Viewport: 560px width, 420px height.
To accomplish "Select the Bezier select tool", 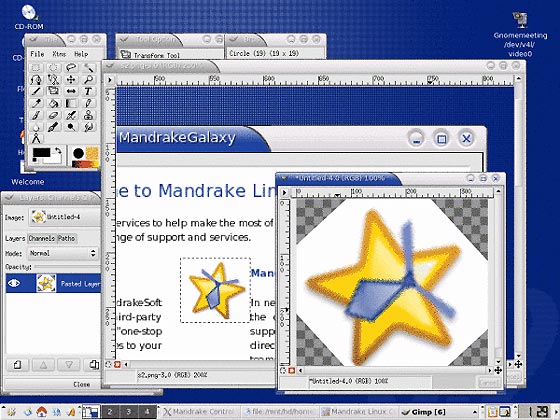I will click(x=36, y=79).
